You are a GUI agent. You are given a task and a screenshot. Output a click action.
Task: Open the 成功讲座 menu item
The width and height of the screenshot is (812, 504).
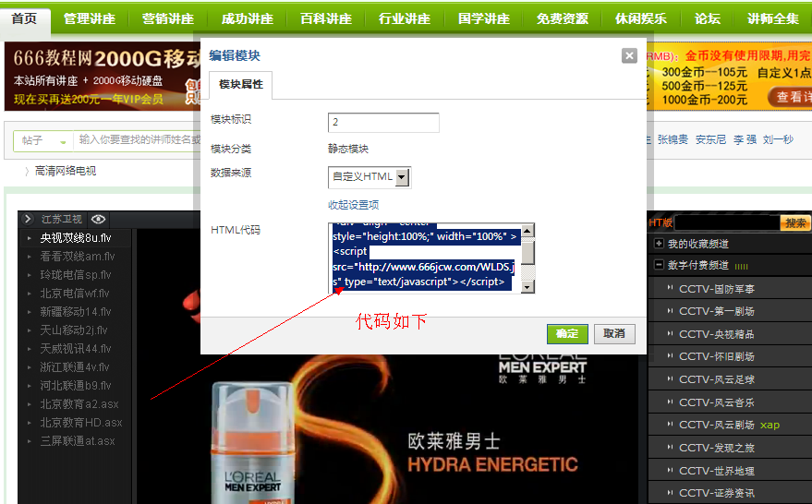[x=247, y=19]
